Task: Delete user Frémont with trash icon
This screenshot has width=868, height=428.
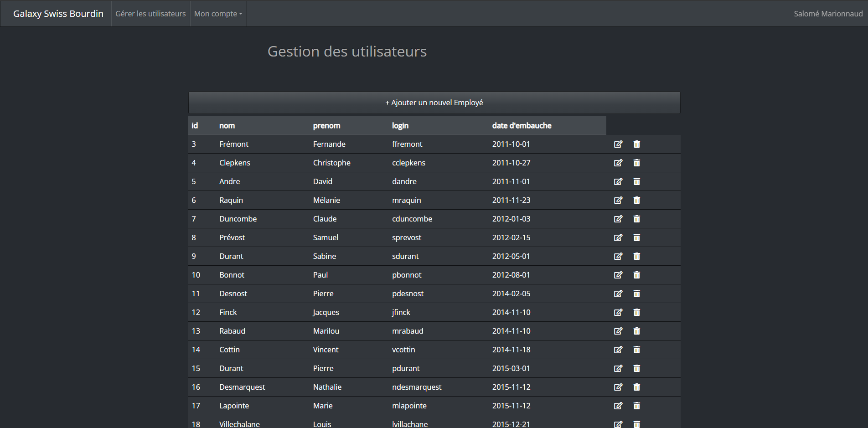Action: 636,144
